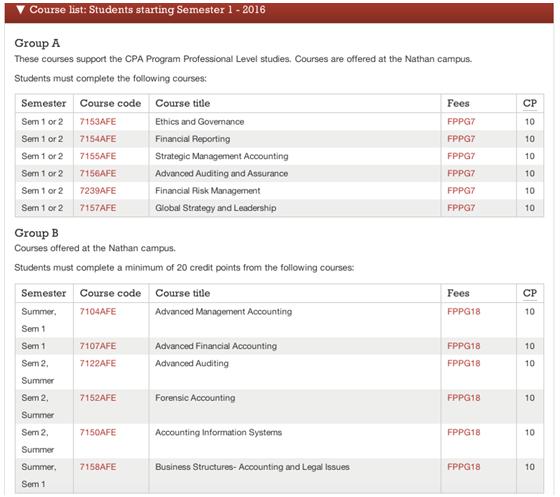Click FPPG18 fee link for Forensic Accounting
The image size is (560, 497).
[x=464, y=398]
